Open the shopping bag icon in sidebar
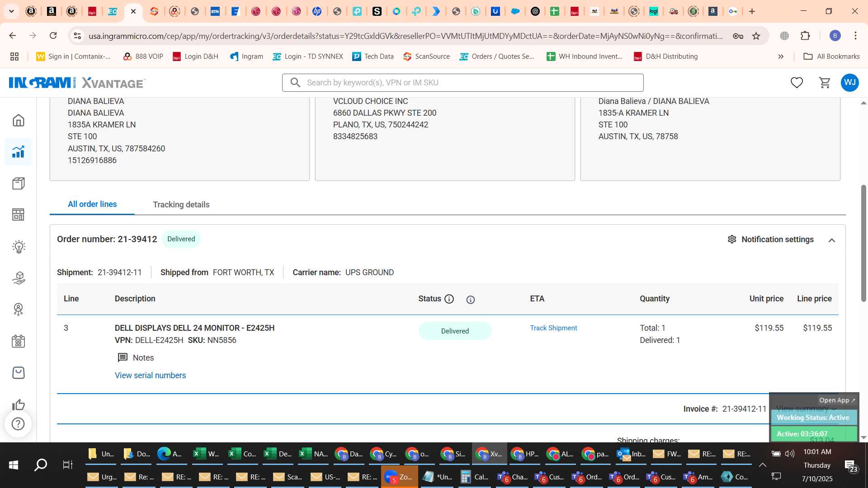 [x=18, y=373]
